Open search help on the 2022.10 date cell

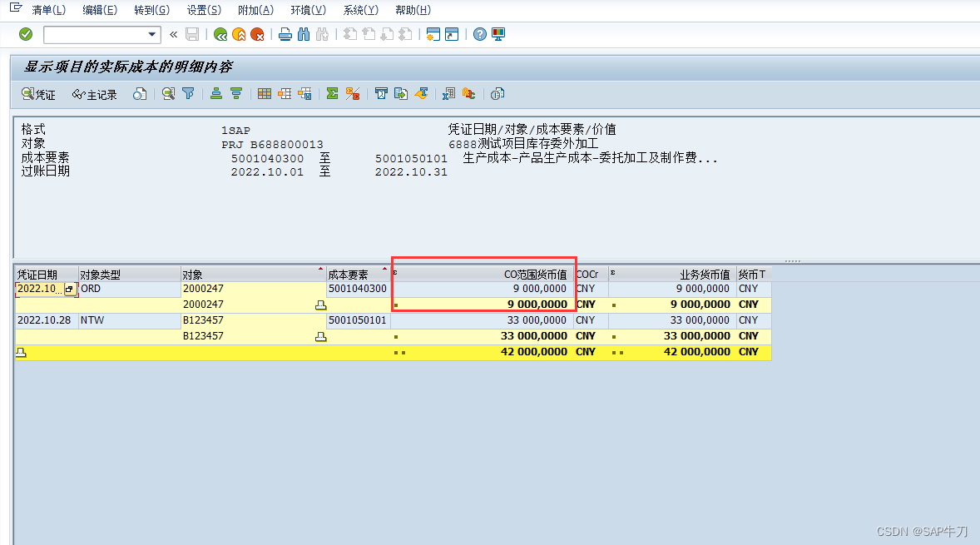69,290
